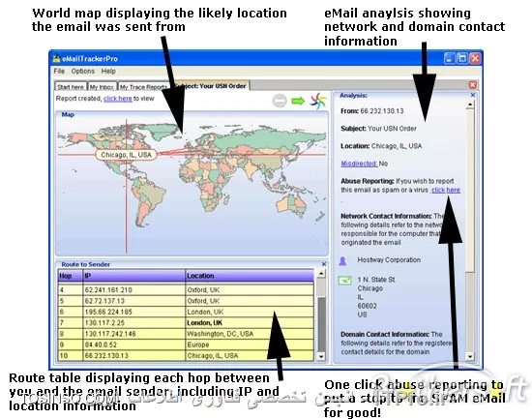Image resolution: width=532 pixels, height=419 pixels.
Task: Click the 'click here' link to view report
Action: click(x=118, y=99)
